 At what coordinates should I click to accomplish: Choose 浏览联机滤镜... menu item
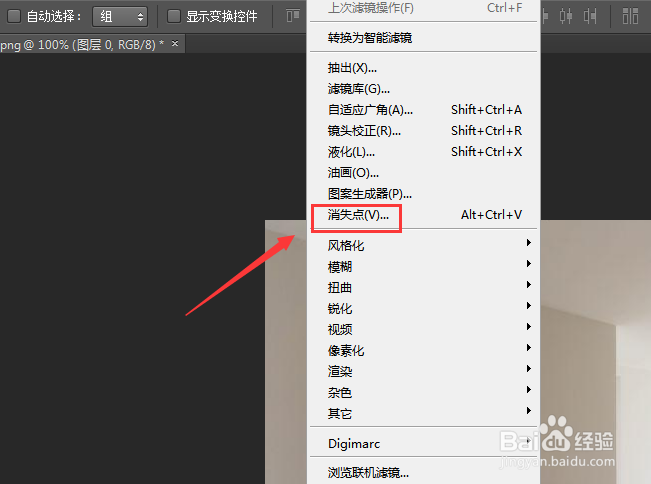coord(423,473)
